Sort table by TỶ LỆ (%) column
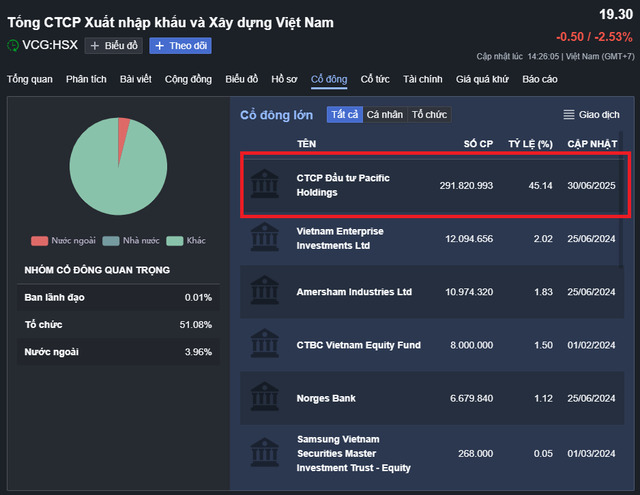The image size is (640, 495). click(x=530, y=144)
